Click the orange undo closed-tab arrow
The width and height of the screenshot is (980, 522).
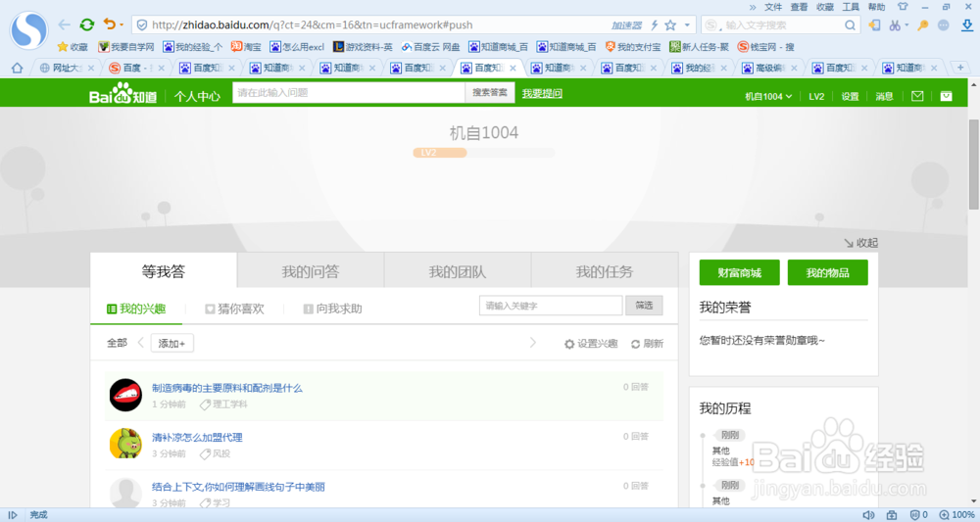point(110,24)
